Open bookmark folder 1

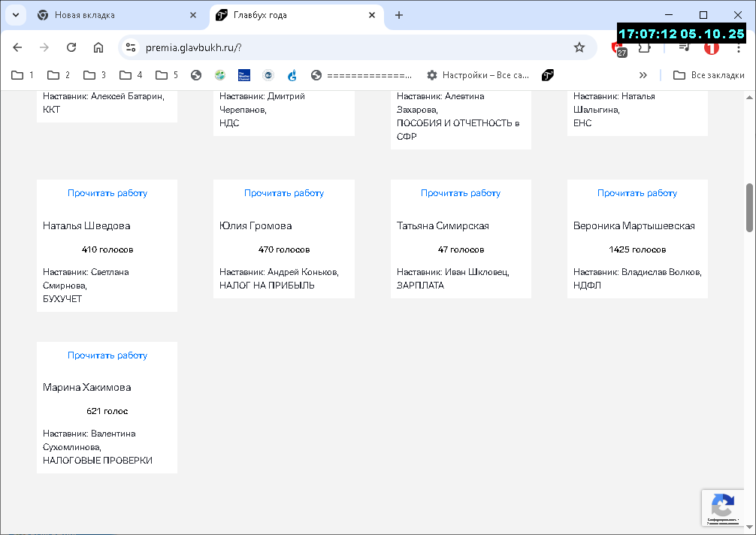point(23,75)
